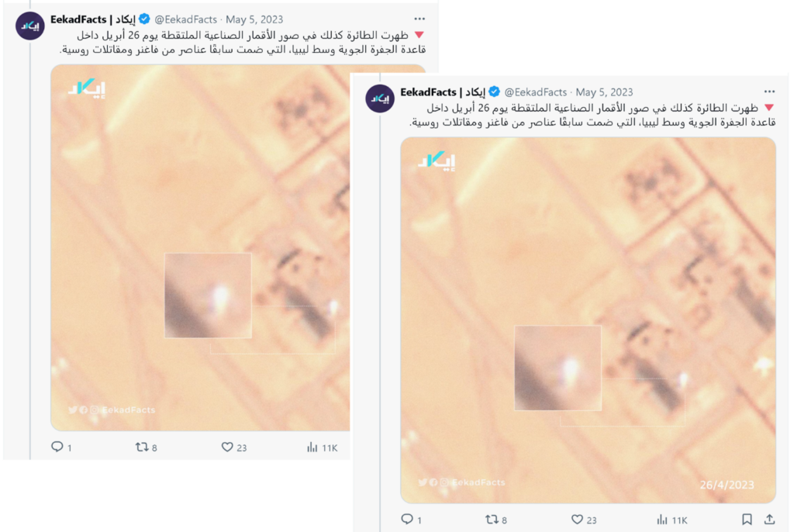Click the retweet icon on the left tweet
This screenshot has height=532, width=794.
pos(142,447)
